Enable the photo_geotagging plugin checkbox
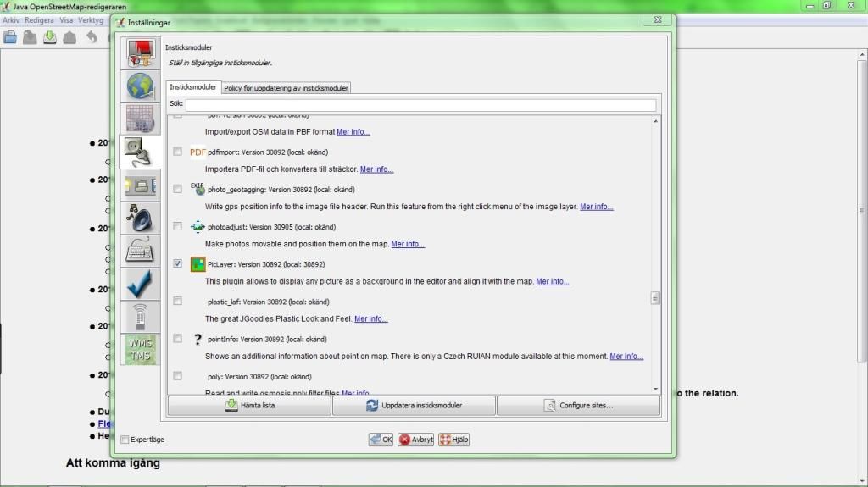The image size is (868, 487). pyautogui.click(x=177, y=189)
